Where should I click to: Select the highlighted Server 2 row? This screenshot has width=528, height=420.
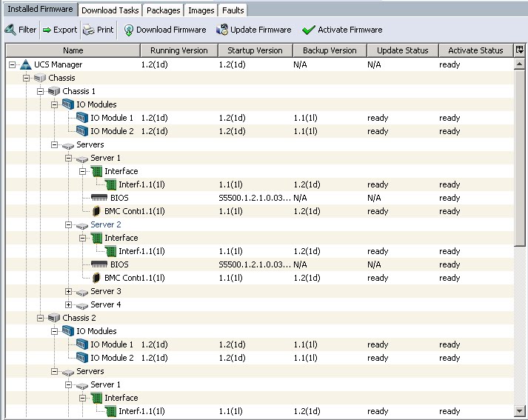coord(260,224)
